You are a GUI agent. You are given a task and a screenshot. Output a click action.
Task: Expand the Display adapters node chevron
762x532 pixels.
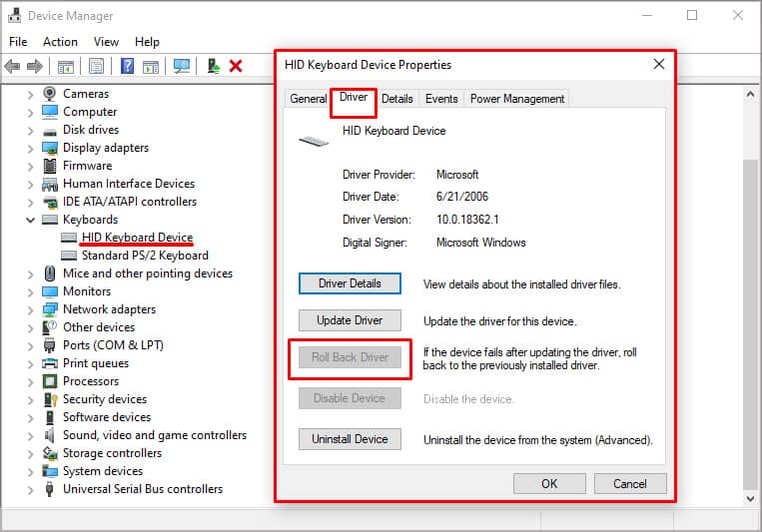[30, 148]
